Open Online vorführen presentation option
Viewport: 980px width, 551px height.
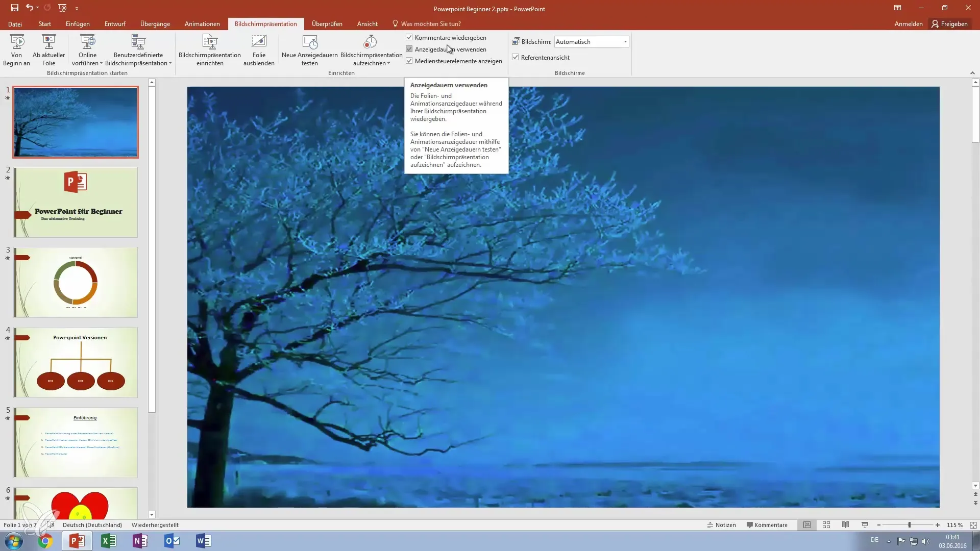click(x=87, y=50)
